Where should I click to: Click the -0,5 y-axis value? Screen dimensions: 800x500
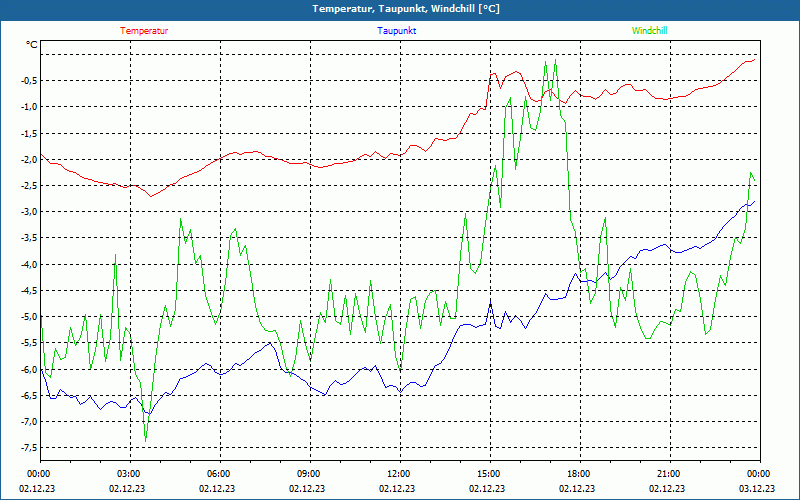pyautogui.click(x=29, y=80)
